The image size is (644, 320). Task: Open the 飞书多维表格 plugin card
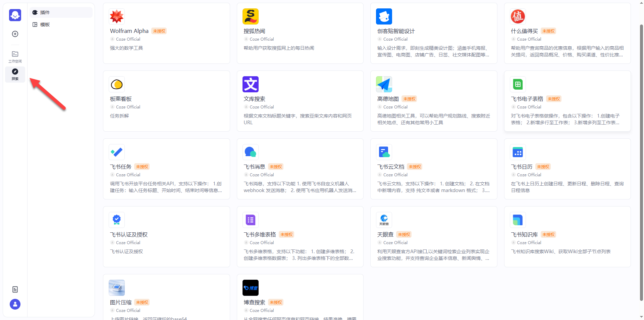pyautogui.click(x=300, y=236)
